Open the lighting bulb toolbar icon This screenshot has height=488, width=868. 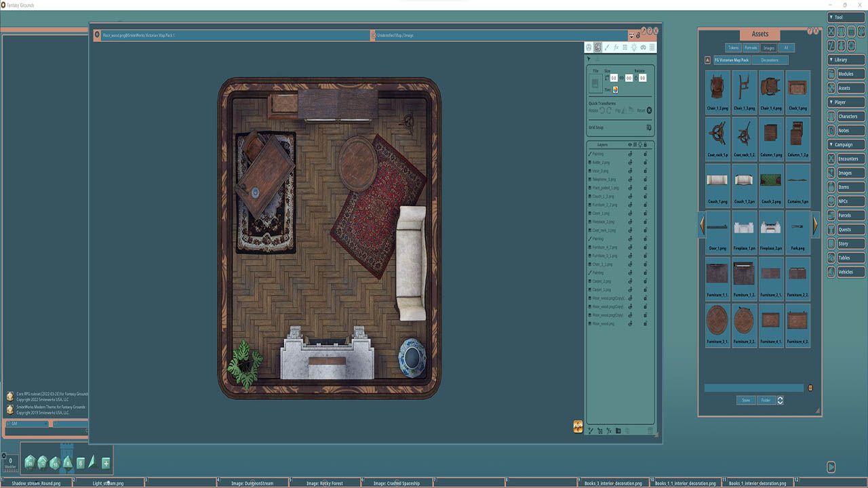pyautogui.click(x=634, y=47)
